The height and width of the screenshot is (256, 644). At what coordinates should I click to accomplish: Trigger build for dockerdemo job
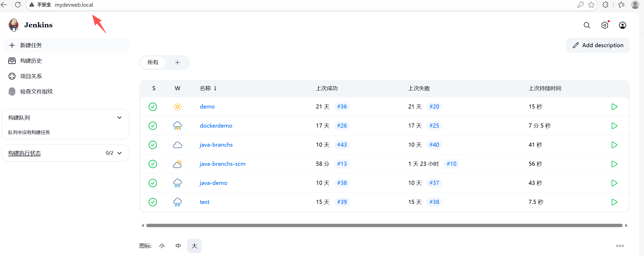[x=614, y=126]
